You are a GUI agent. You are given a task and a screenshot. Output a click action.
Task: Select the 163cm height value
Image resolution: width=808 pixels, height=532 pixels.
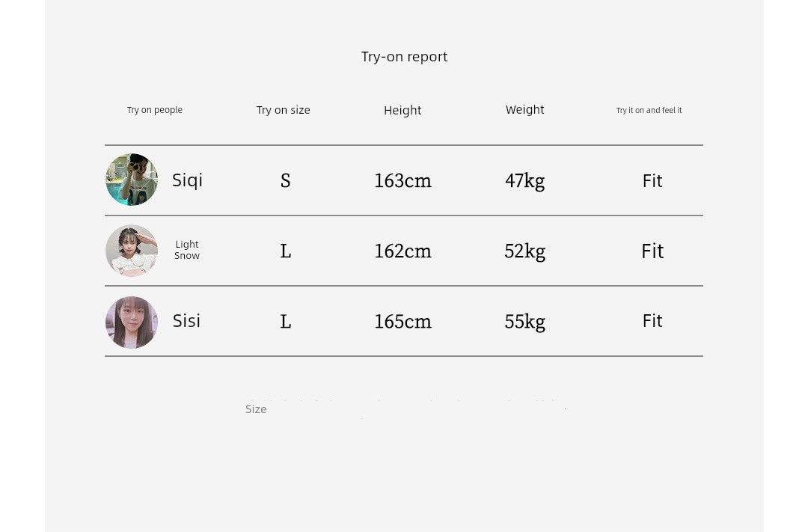403,180
